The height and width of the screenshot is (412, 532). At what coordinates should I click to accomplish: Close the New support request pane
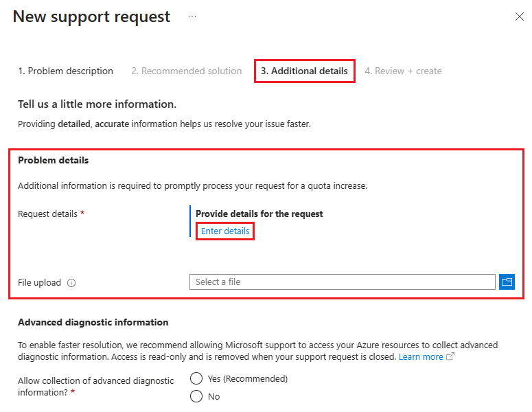click(x=519, y=17)
